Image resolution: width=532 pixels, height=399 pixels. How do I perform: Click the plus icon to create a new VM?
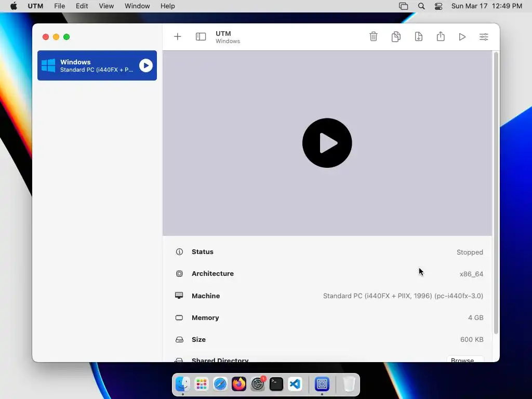point(178,37)
